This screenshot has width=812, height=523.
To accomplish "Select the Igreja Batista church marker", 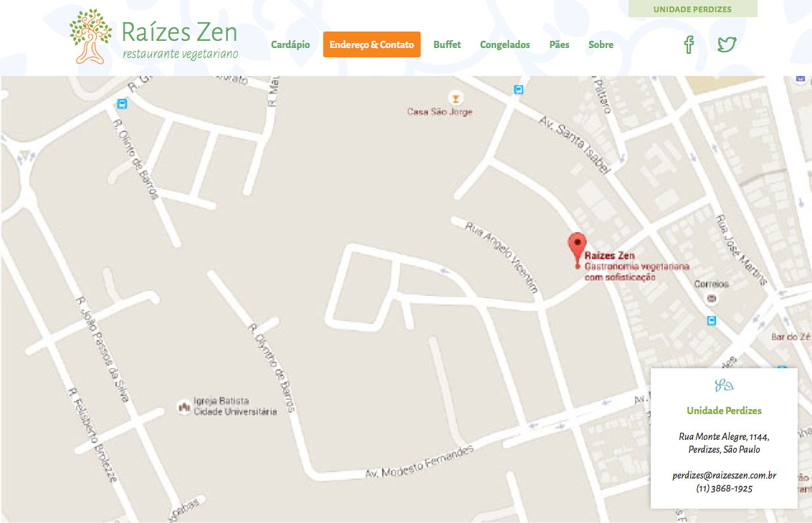I will (x=184, y=407).
